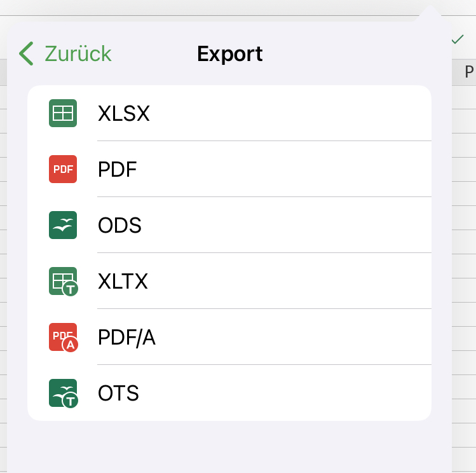The height and width of the screenshot is (473, 476).
Task: Choose the PDF/A export entry
Action: 229,337
